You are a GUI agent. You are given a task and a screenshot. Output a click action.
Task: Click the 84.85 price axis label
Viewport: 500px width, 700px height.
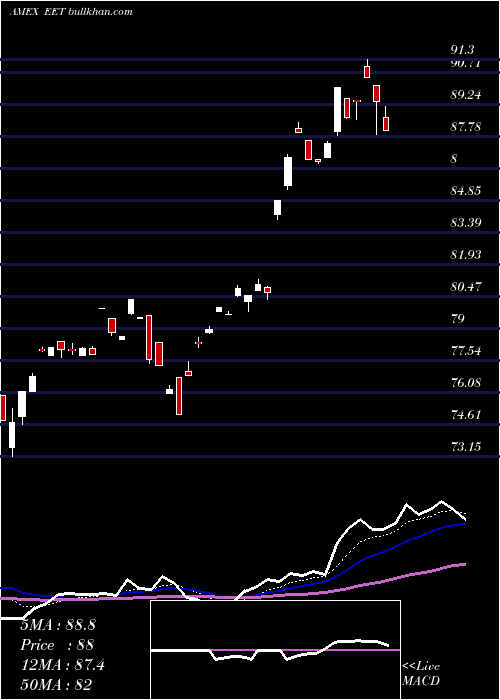[x=466, y=191]
